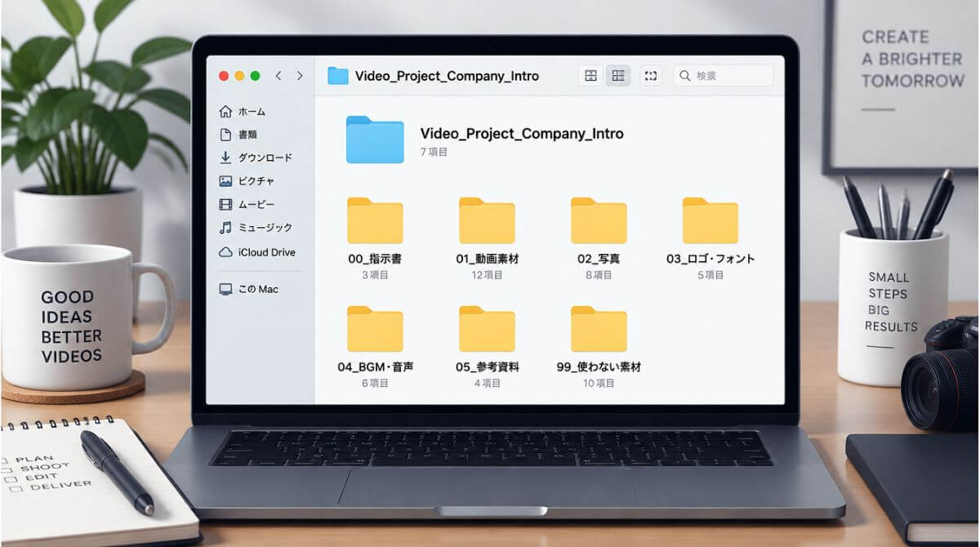Focus the 検索 search field

tap(724, 76)
